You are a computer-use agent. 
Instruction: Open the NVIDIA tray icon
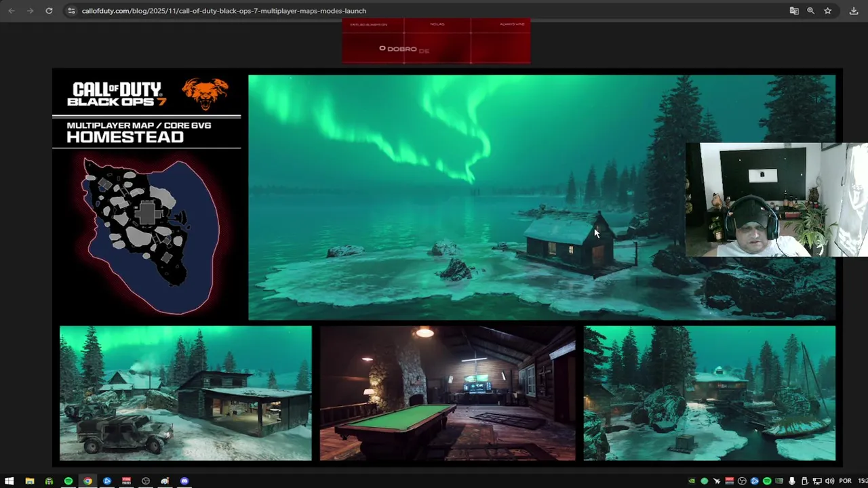pyautogui.click(x=692, y=481)
